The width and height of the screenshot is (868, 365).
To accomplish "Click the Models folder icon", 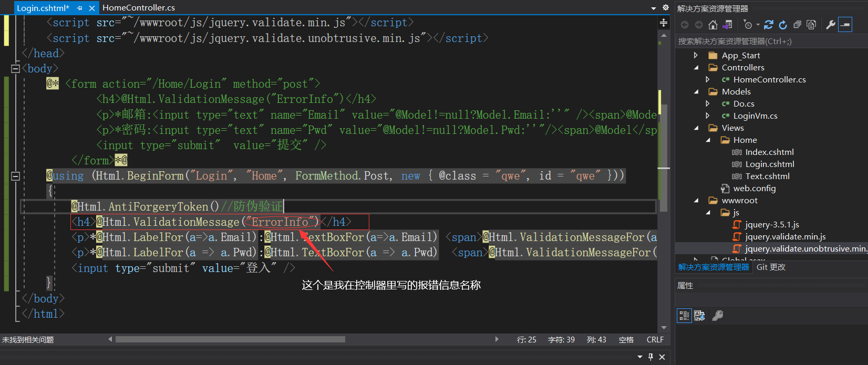I will pos(713,91).
